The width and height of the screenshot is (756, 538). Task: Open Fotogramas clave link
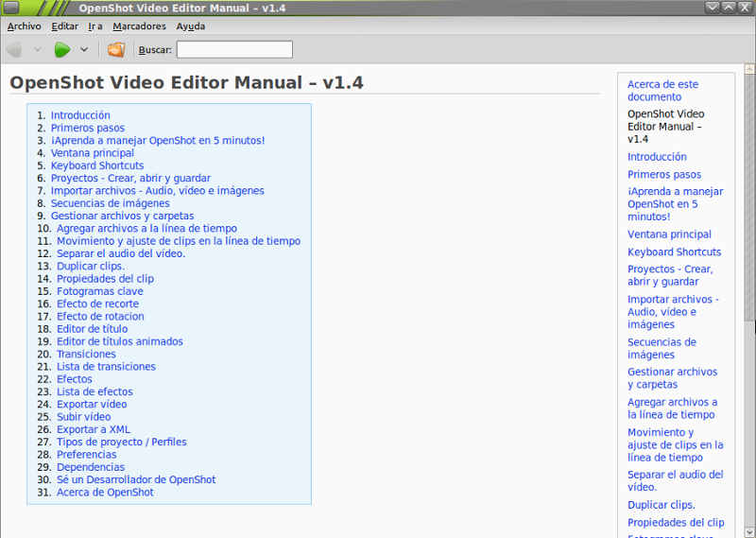(100, 291)
